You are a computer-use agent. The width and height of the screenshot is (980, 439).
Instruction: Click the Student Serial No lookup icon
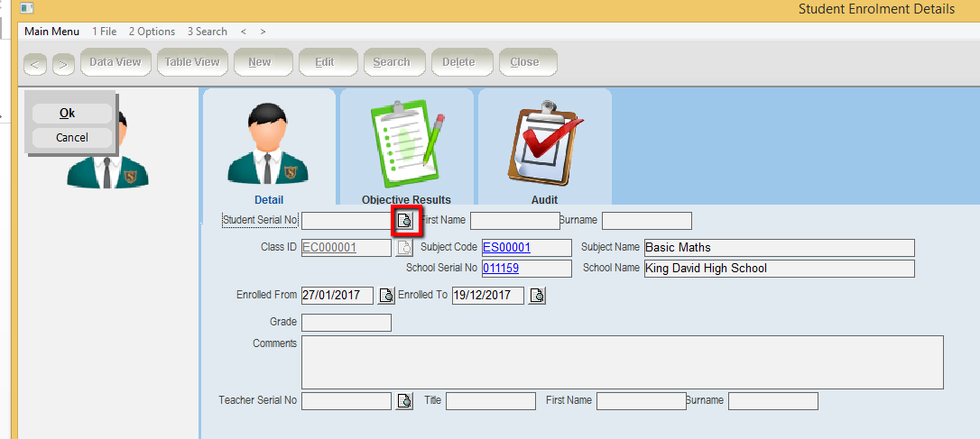[x=404, y=221]
